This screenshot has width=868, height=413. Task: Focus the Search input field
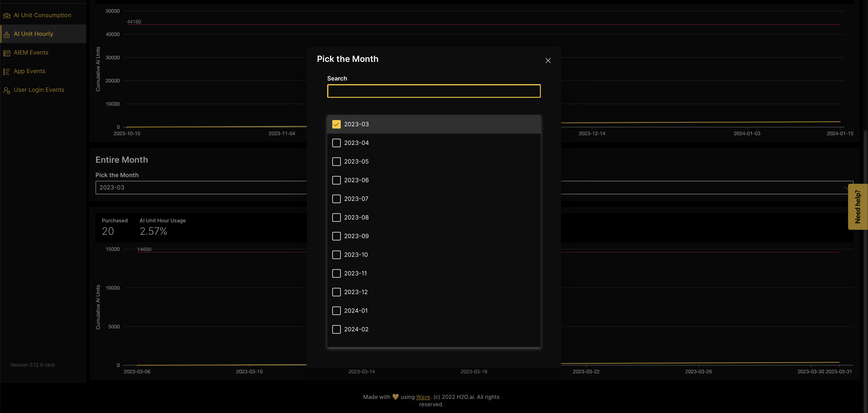coord(434,91)
